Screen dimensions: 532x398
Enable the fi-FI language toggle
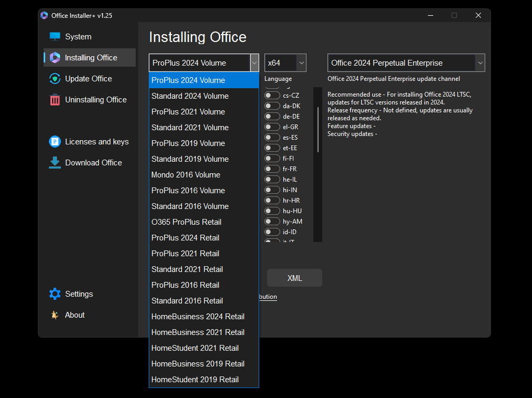pyautogui.click(x=272, y=159)
